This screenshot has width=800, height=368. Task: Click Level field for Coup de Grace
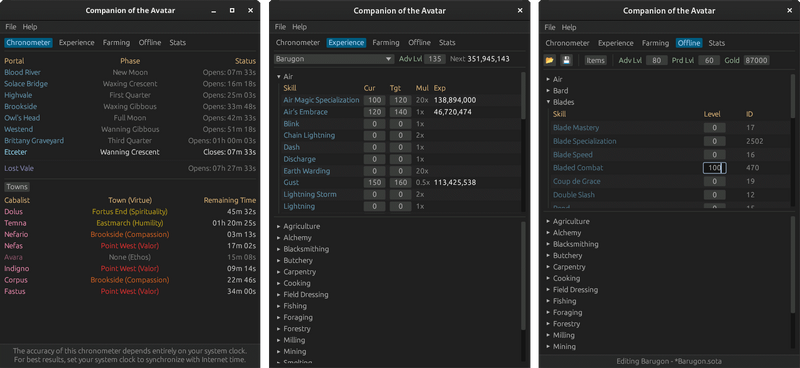[x=714, y=181]
